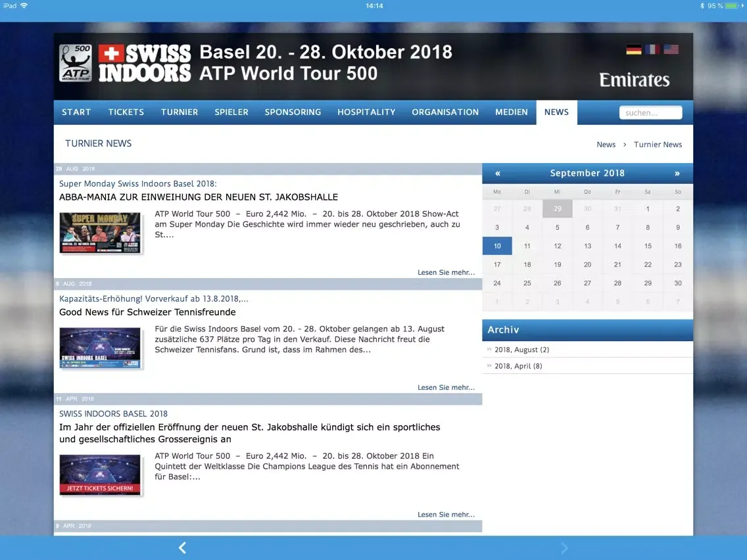Select September 5 in the calendar
This screenshot has height=560, width=747.
click(557, 227)
